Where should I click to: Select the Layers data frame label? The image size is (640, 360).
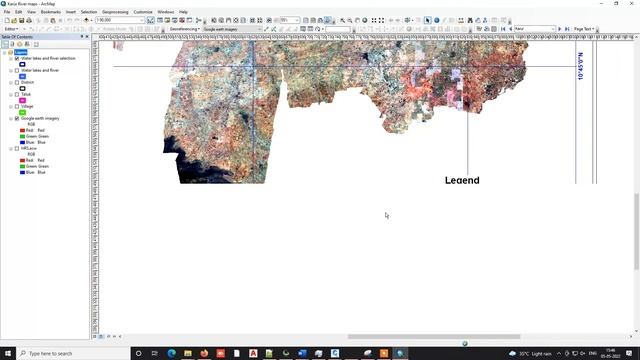tap(21, 52)
